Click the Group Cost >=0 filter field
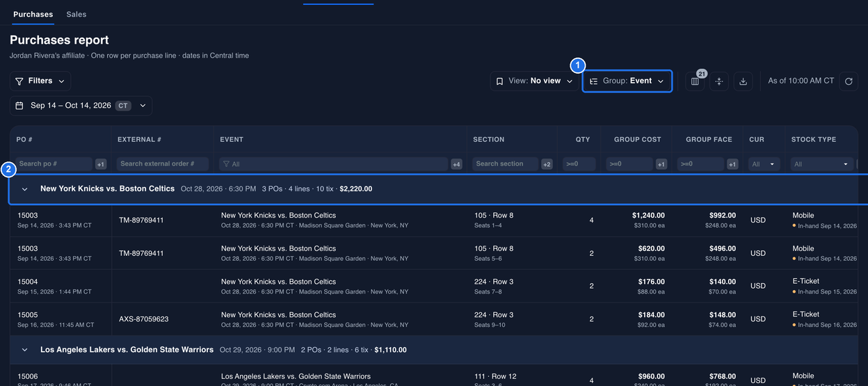This screenshot has height=386, width=868. [629, 164]
